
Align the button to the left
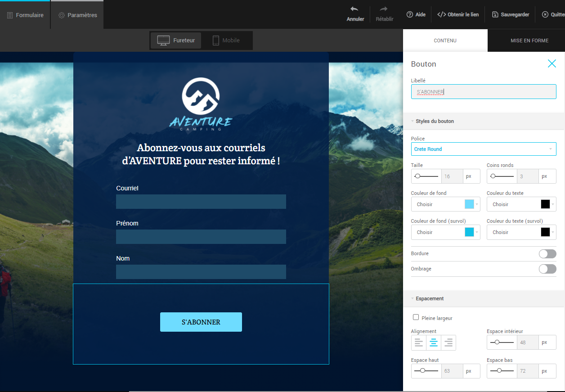419,343
